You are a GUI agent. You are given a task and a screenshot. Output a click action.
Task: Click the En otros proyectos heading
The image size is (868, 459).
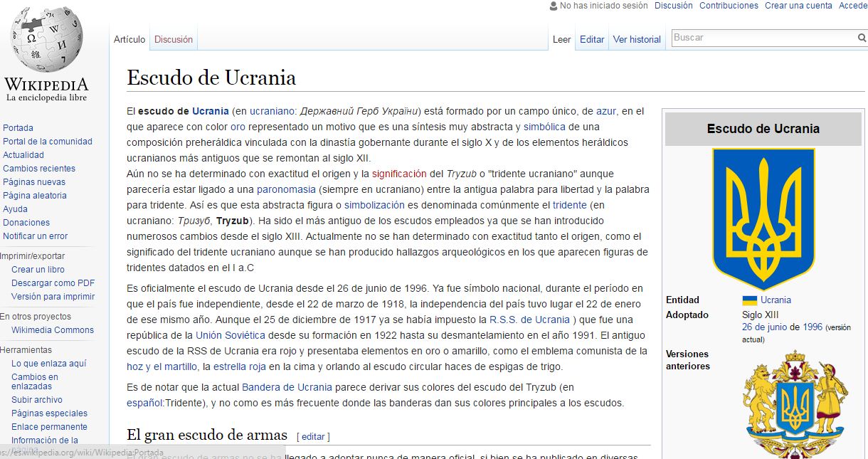pyautogui.click(x=36, y=317)
